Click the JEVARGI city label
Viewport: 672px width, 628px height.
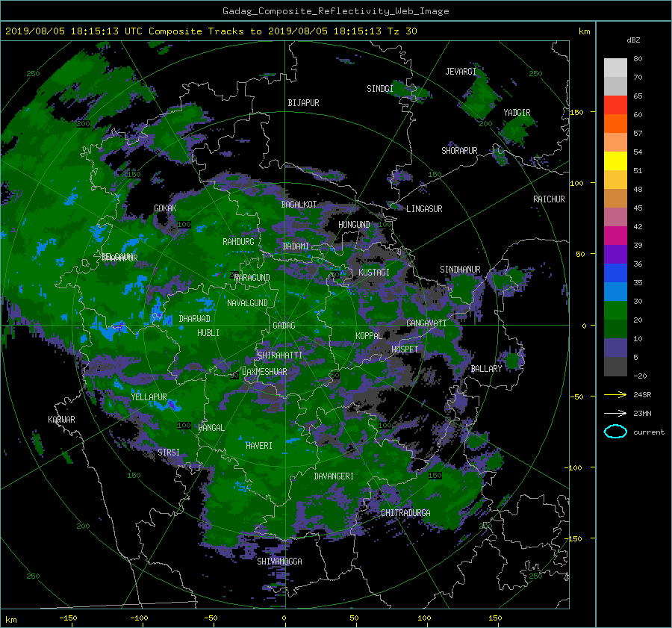(x=461, y=72)
